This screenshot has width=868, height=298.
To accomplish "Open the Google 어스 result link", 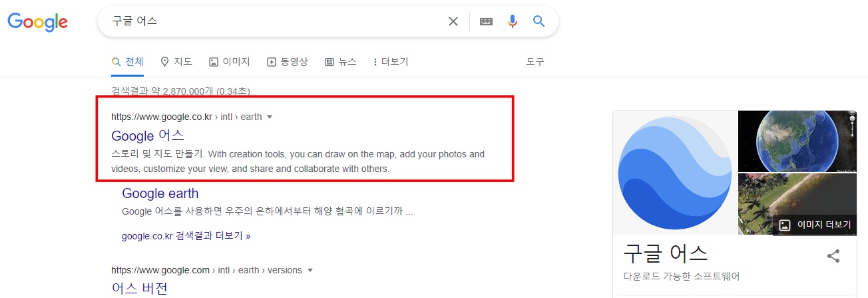I will tap(148, 136).
